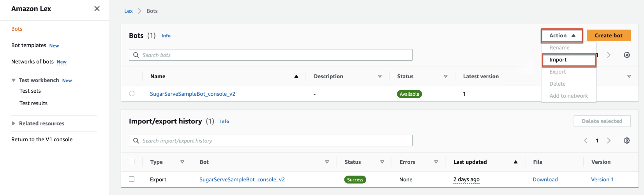
Task: Click the Latest version column header
Action: coord(481,76)
